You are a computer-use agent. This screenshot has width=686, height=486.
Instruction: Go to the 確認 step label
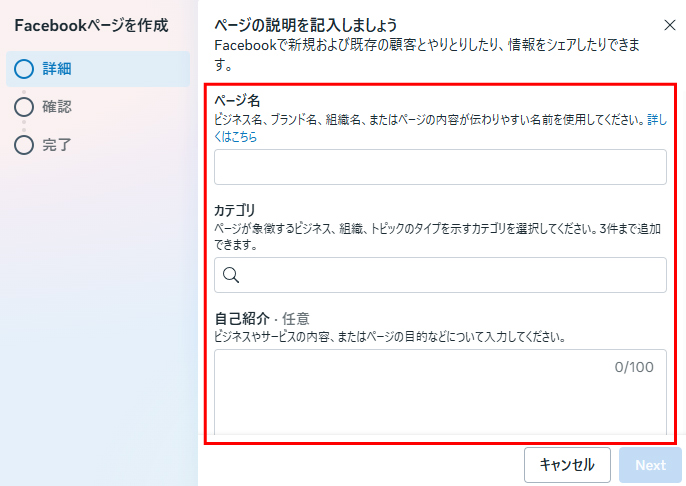pyautogui.click(x=57, y=107)
